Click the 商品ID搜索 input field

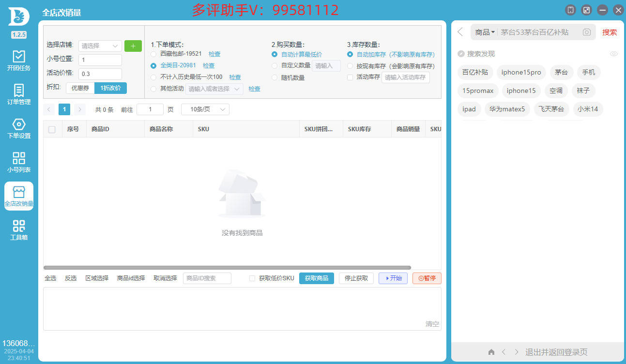point(207,278)
